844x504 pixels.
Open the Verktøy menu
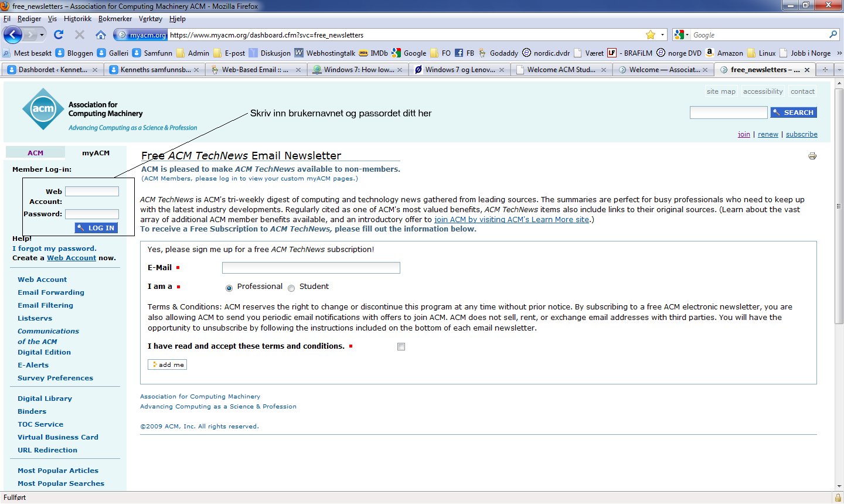pos(150,19)
